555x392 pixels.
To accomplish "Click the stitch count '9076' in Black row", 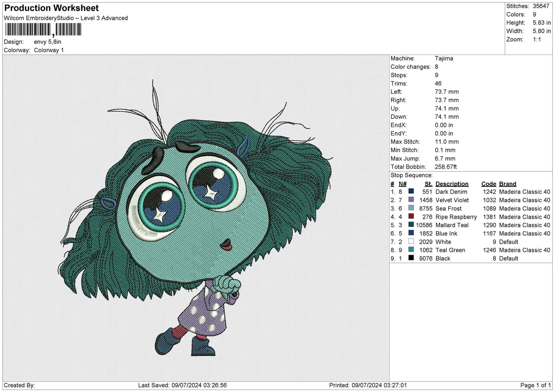I will tap(425, 258).
